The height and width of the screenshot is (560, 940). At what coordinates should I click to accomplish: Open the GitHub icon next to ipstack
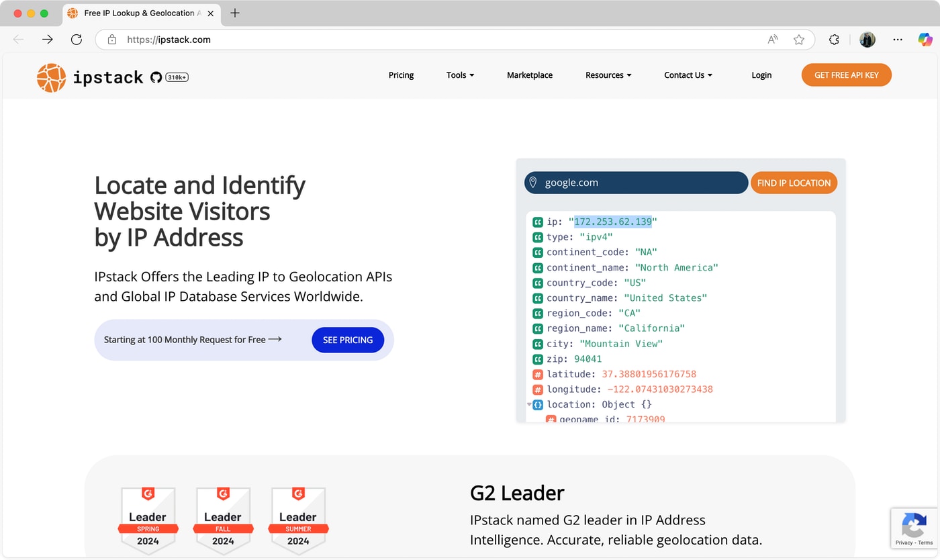[156, 77]
